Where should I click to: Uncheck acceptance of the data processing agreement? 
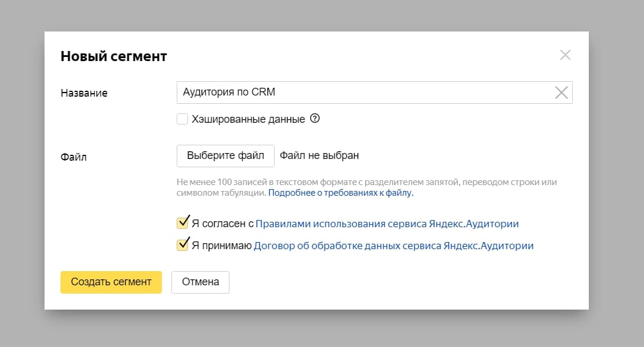[x=183, y=243]
